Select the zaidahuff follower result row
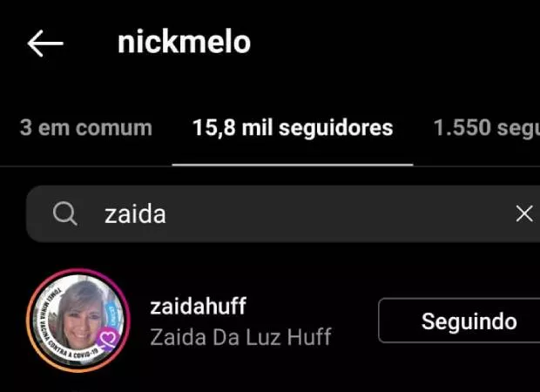This screenshot has width=540, height=392. 270,321
